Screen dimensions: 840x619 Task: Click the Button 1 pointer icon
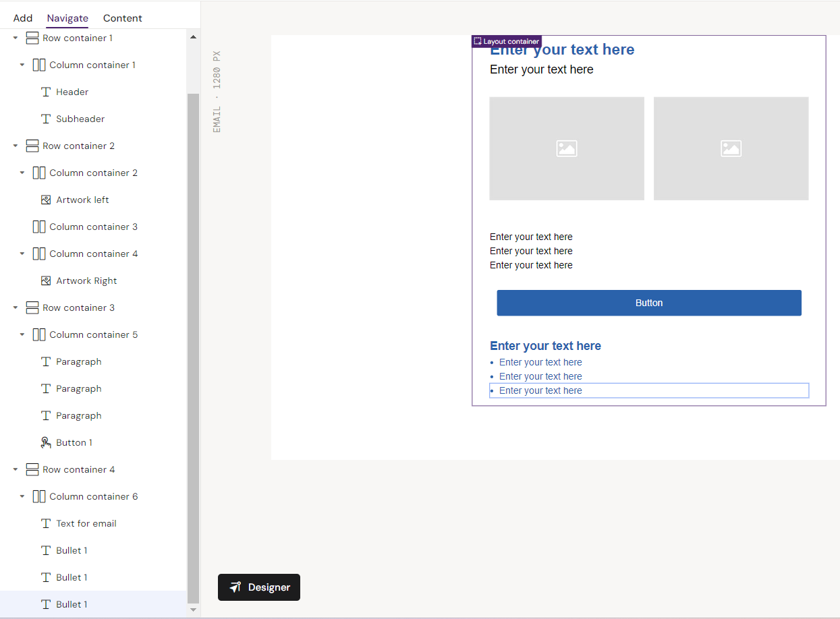click(x=46, y=443)
